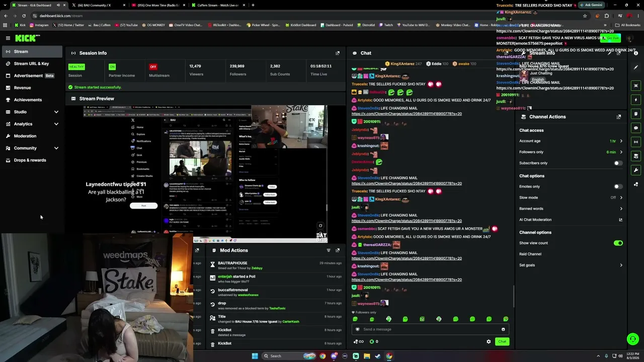Open Drops & rewards page
Screen dimensions: 644x362
tap(32, 160)
